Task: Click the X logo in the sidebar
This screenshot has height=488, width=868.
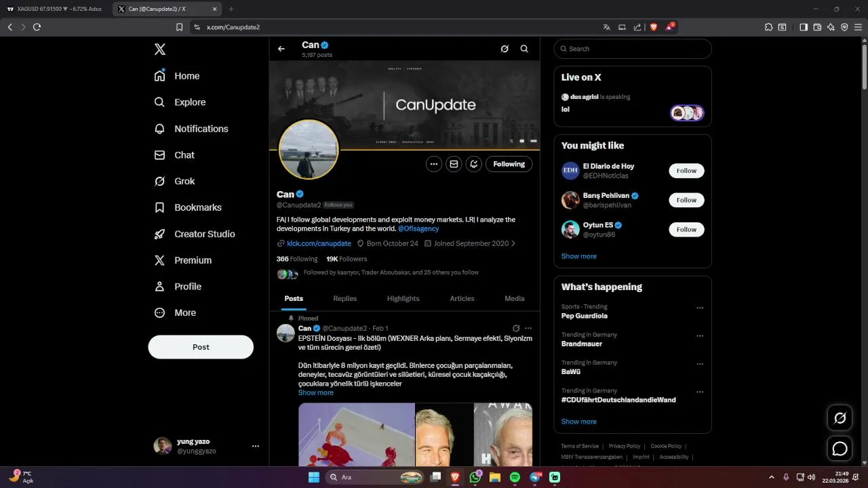Action: [x=159, y=49]
